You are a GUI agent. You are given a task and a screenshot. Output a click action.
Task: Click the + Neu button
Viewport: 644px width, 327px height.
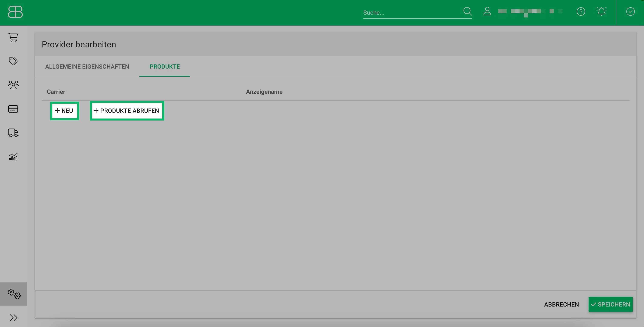point(64,111)
